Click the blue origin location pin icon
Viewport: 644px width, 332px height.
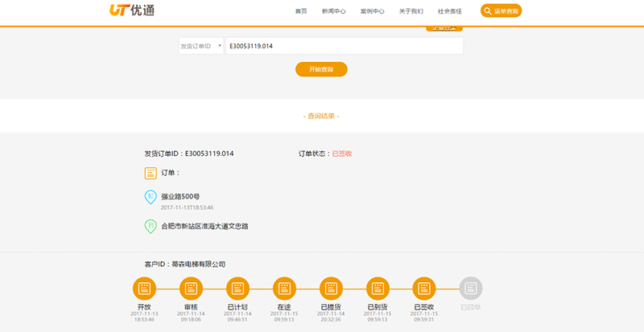(x=150, y=197)
